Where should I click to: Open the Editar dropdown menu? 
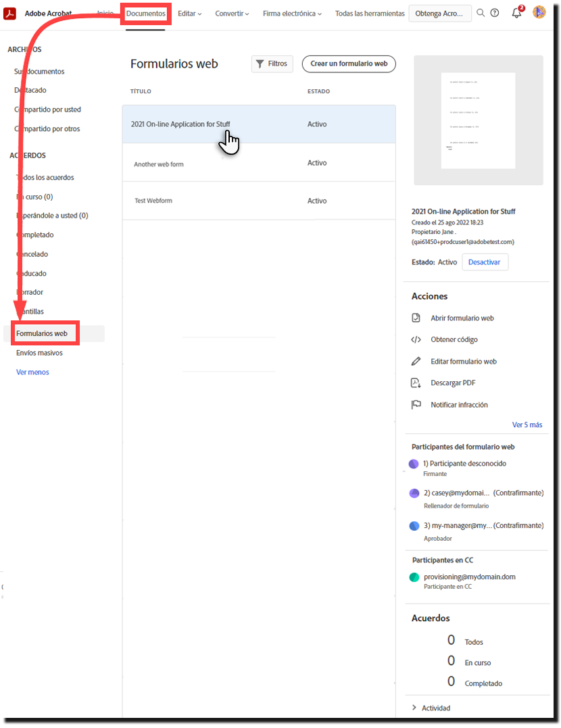tap(190, 13)
